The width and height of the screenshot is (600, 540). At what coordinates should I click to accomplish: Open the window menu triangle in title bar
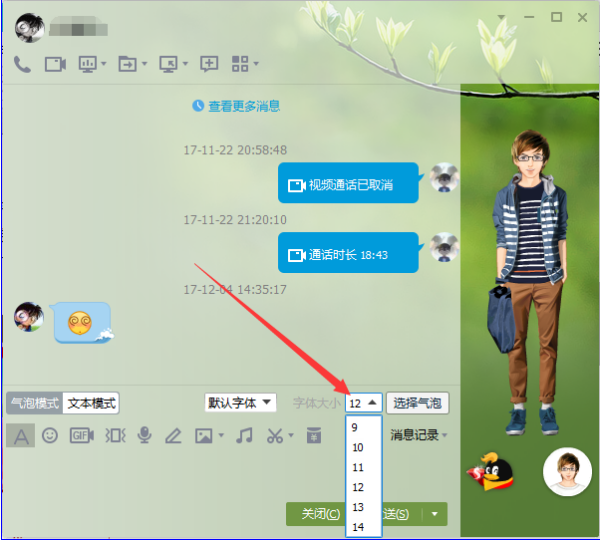[501, 17]
